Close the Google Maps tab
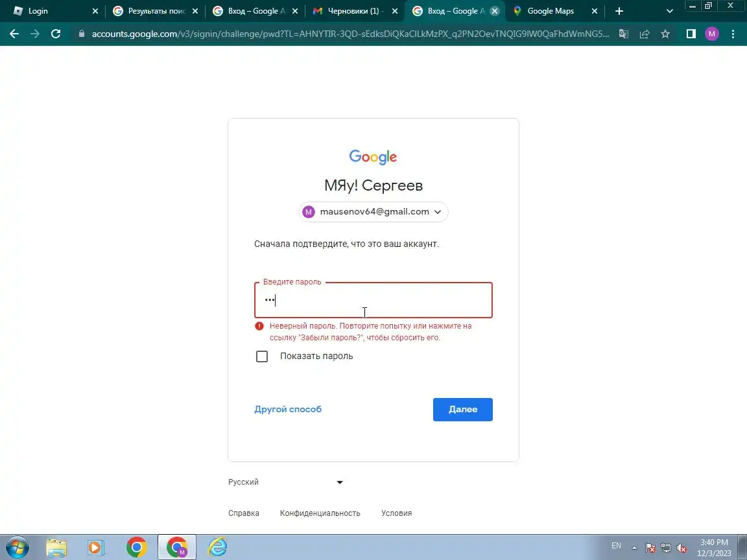 point(594,11)
